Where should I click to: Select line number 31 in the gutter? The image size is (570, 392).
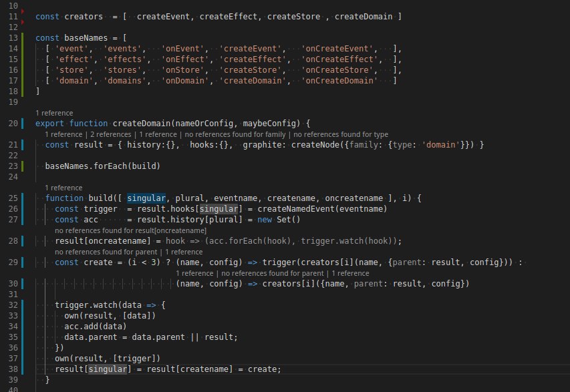coord(13,295)
